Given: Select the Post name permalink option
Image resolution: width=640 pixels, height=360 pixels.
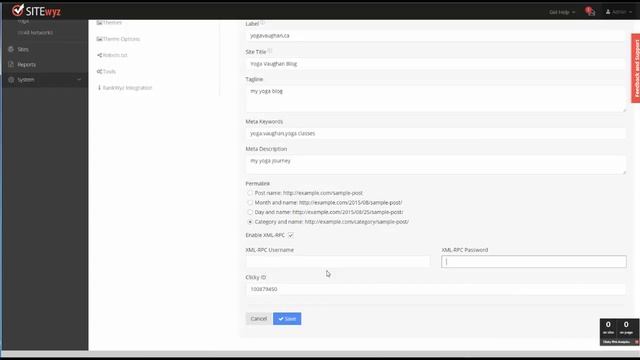Looking at the screenshot, I should coord(250,193).
